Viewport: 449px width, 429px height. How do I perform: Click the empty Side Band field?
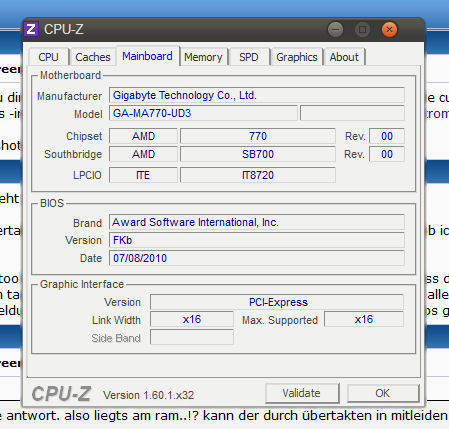point(192,337)
